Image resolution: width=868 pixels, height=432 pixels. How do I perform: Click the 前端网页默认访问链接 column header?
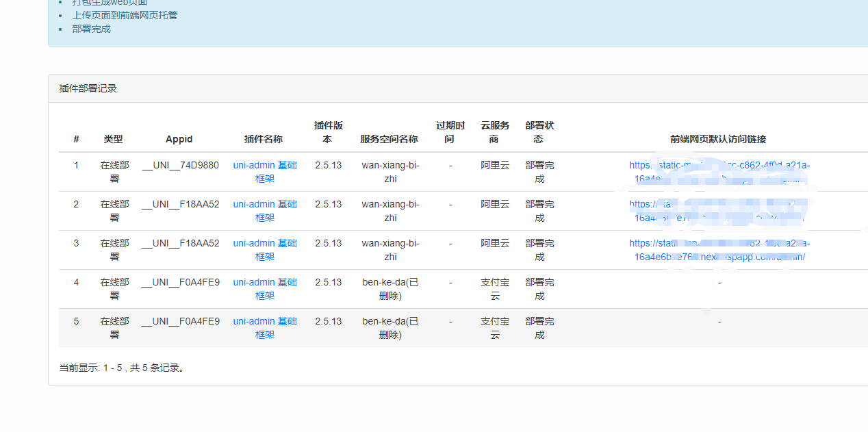[718, 139]
